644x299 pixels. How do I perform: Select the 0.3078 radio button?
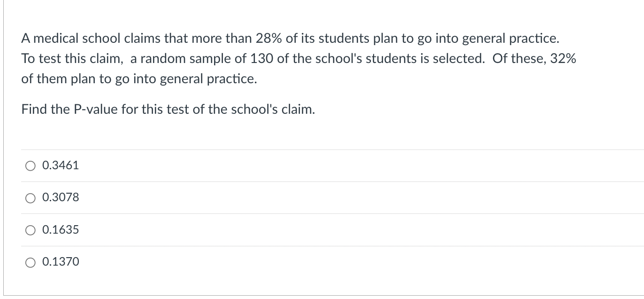[31, 197]
